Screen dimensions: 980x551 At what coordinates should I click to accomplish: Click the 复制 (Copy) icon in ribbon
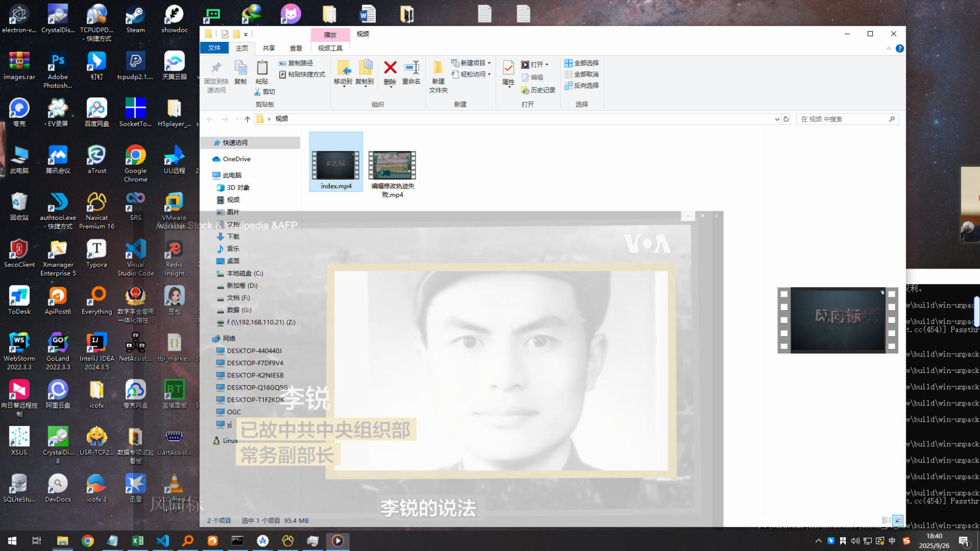[x=240, y=68]
